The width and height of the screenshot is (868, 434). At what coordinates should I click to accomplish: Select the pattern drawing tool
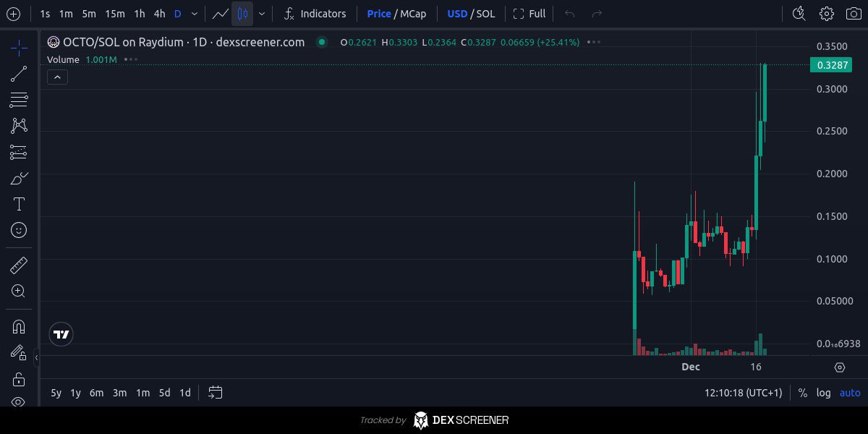[x=19, y=126]
